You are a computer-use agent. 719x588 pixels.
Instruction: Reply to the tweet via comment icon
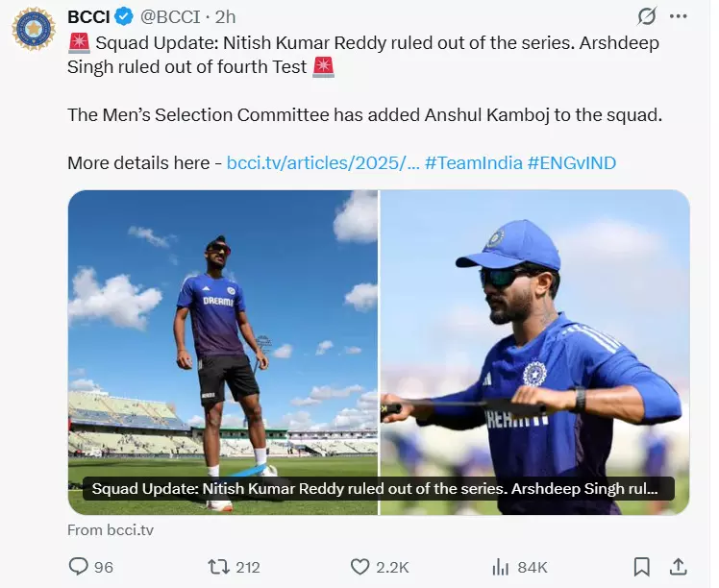[x=79, y=567]
